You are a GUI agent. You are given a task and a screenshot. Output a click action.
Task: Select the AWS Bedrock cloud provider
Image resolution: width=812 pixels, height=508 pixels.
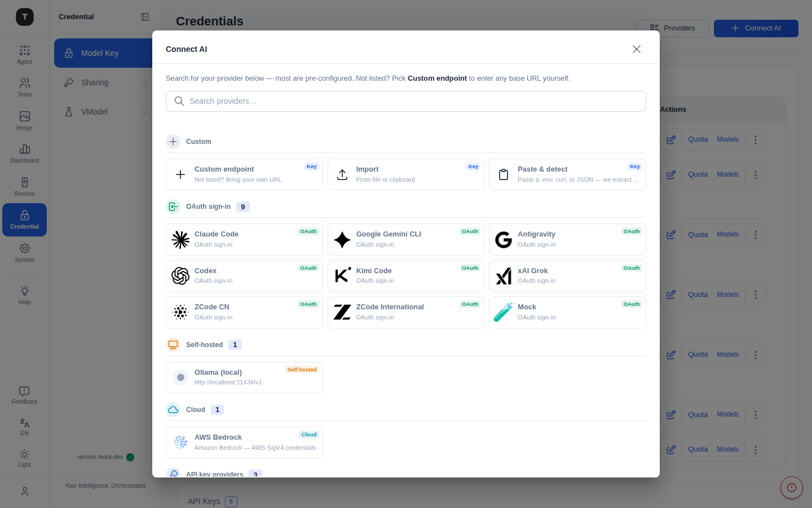[x=244, y=443]
